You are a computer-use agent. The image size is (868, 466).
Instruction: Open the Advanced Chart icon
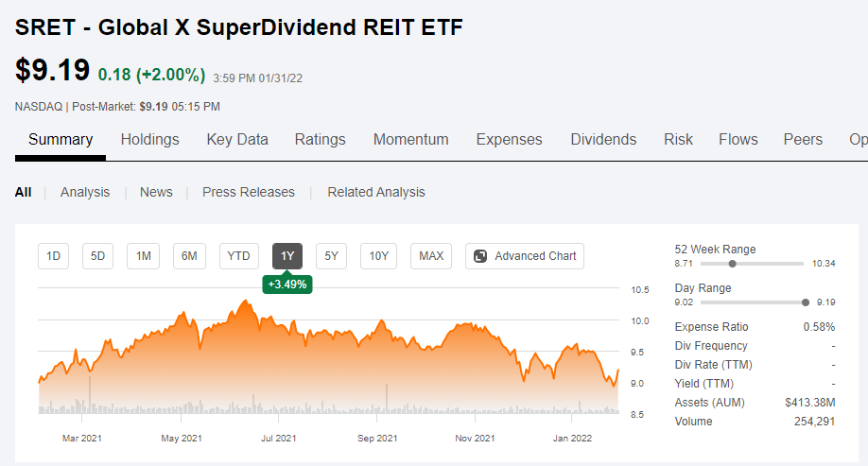pos(480,256)
